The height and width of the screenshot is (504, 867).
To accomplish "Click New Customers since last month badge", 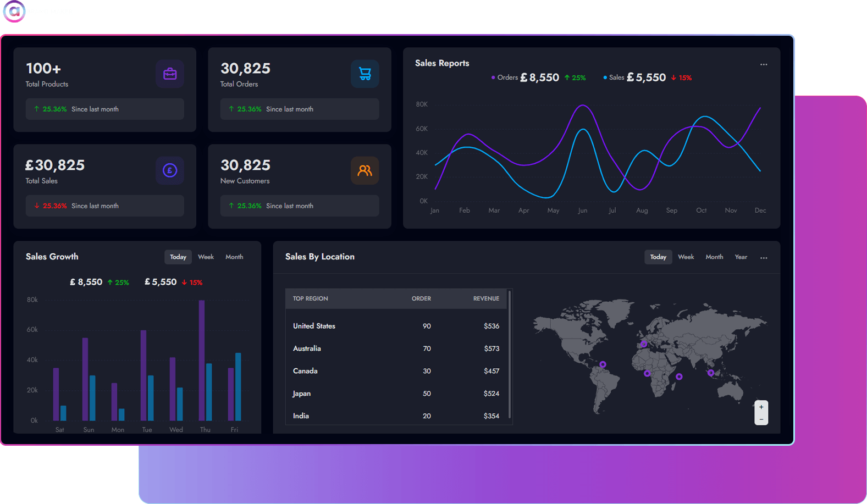I will 300,206.
